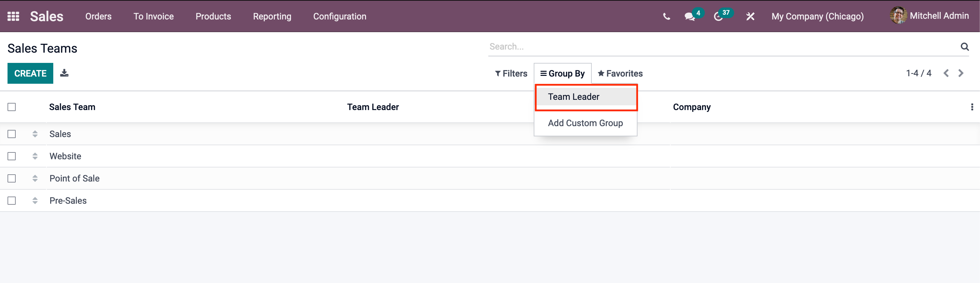This screenshot has height=283, width=980.
Task: Expand Add Custom Group option
Action: (586, 123)
